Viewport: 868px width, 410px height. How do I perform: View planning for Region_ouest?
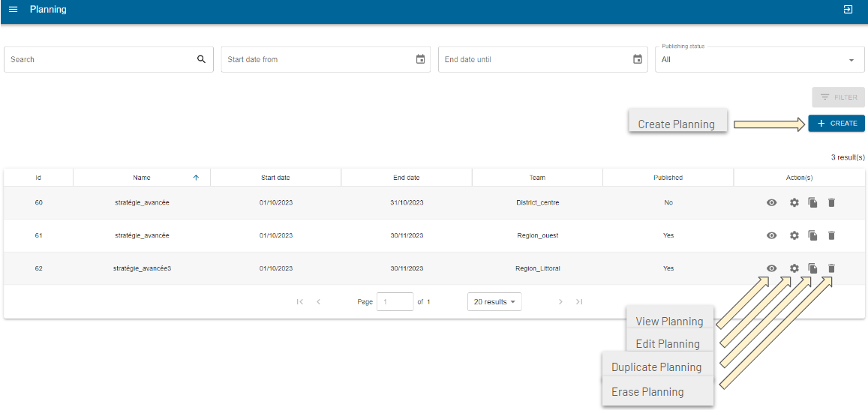[772, 235]
